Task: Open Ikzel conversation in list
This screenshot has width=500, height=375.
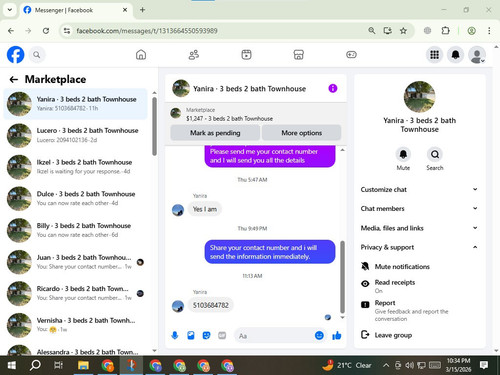Action: tap(75, 167)
